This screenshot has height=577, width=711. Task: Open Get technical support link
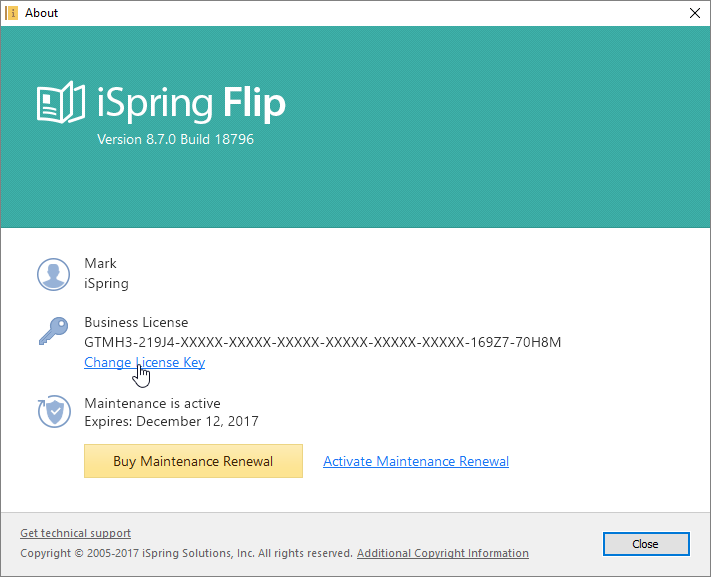tap(75, 533)
